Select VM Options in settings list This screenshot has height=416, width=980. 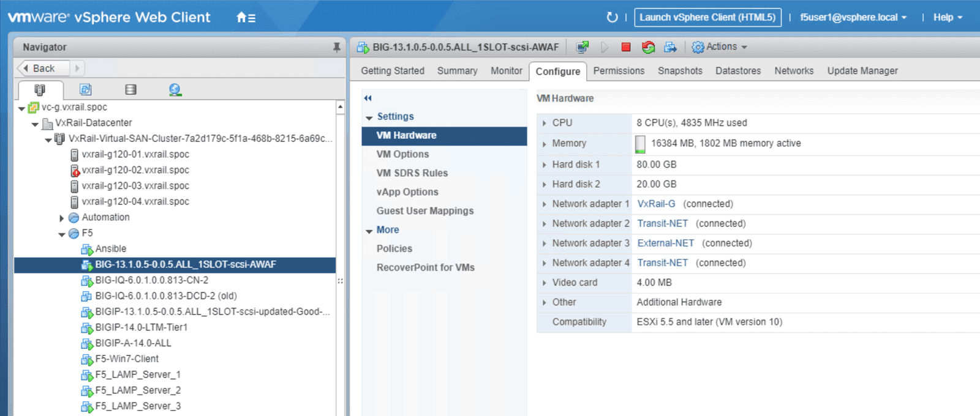click(402, 154)
